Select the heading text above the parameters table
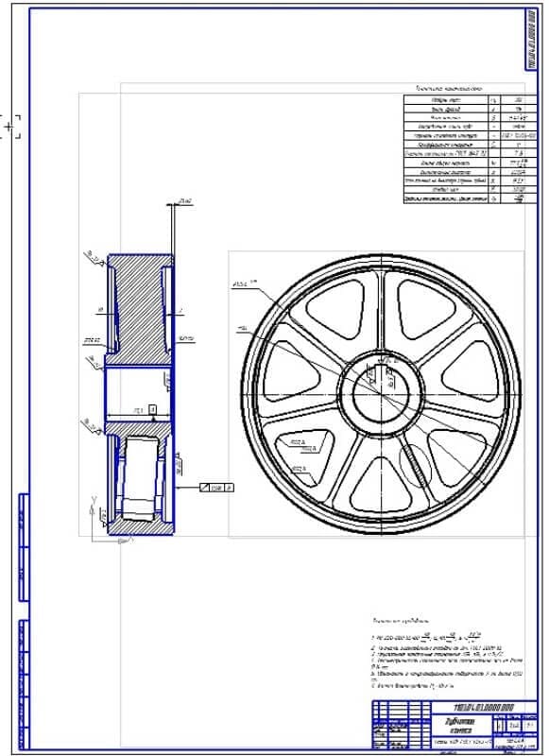Screen dimensions: 549x756 [449, 89]
